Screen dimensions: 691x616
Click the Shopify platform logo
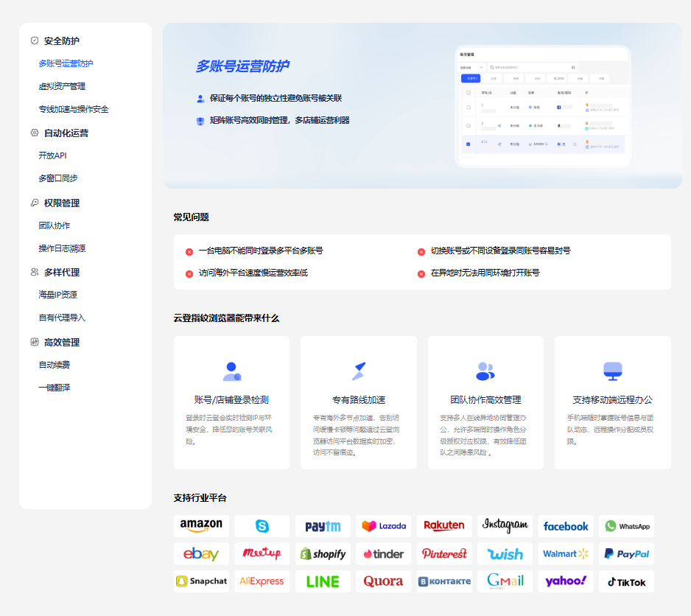pos(323,554)
